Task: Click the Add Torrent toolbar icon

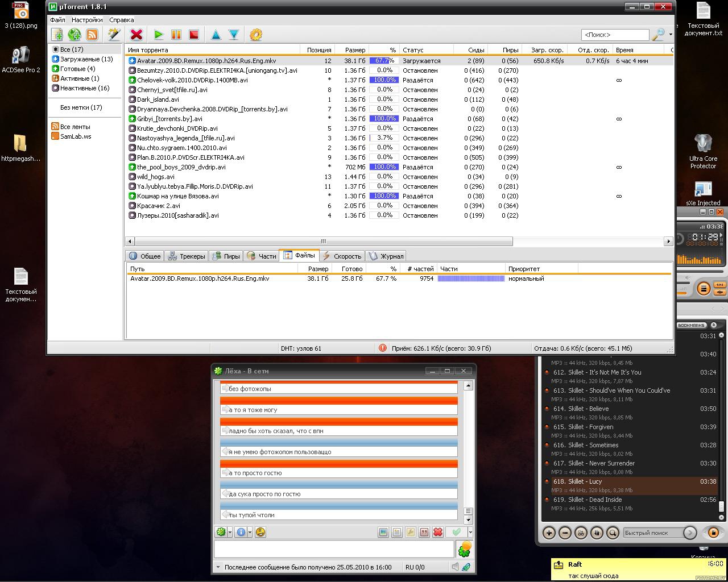Action: (x=57, y=35)
